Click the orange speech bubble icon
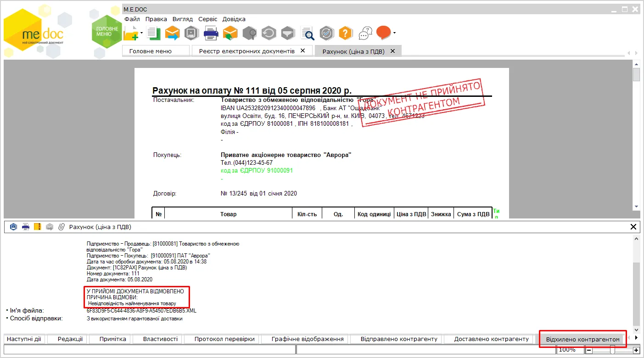Viewport: 644px width, 358px height. point(383,33)
